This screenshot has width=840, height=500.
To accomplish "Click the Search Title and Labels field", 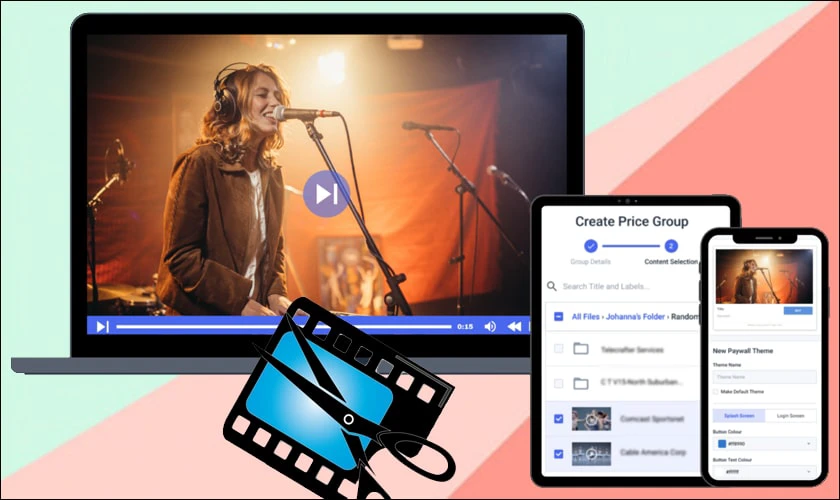I will coord(605,286).
